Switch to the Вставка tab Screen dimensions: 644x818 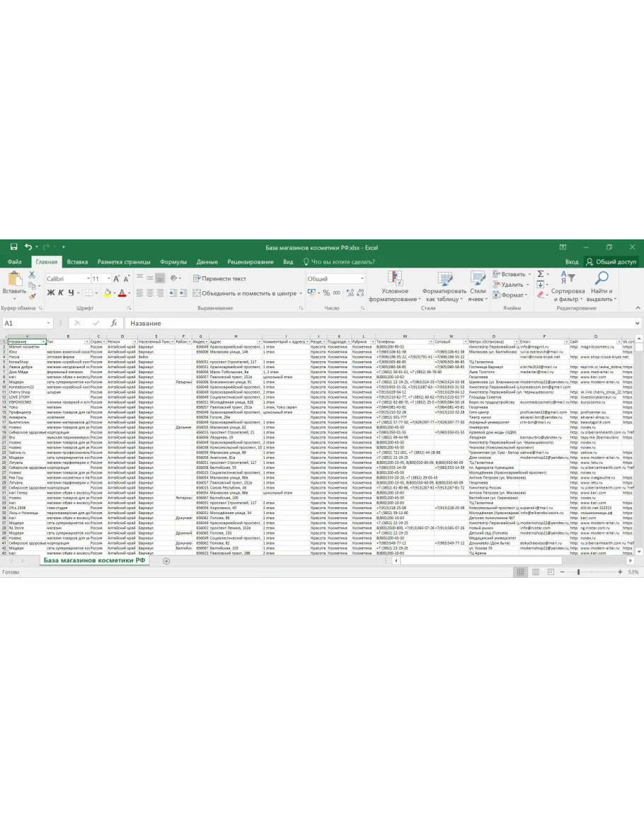77,262
